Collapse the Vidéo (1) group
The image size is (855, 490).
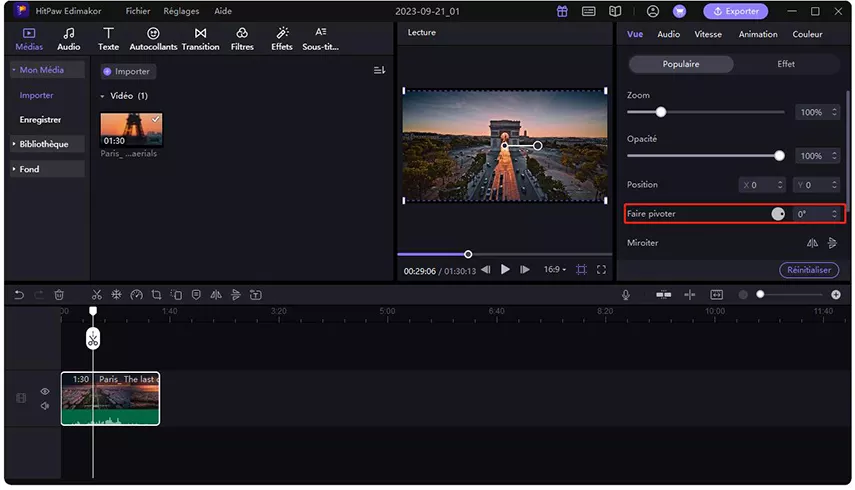point(103,96)
